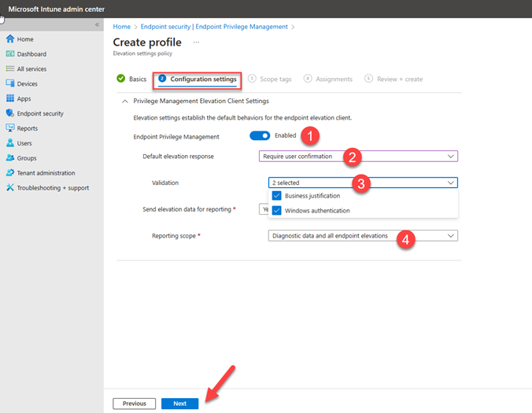Click the green check icon beside Basics

click(120, 79)
